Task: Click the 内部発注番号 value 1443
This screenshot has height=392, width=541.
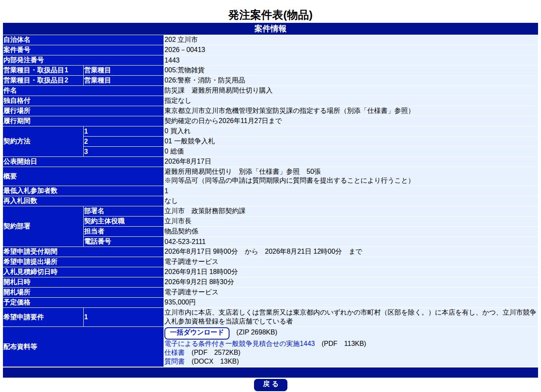Action: (172, 60)
